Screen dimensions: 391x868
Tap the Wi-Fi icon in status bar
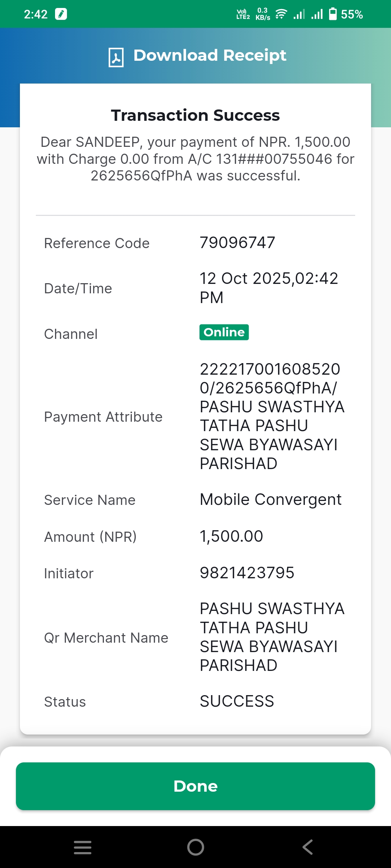[x=281, y=14]
